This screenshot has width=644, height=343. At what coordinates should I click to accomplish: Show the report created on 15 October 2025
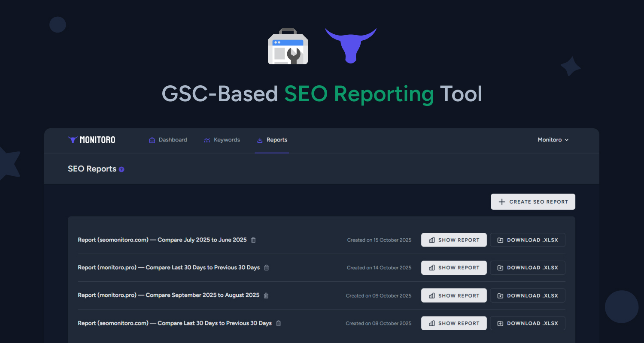pyautogui.click(x=454, y=240)
